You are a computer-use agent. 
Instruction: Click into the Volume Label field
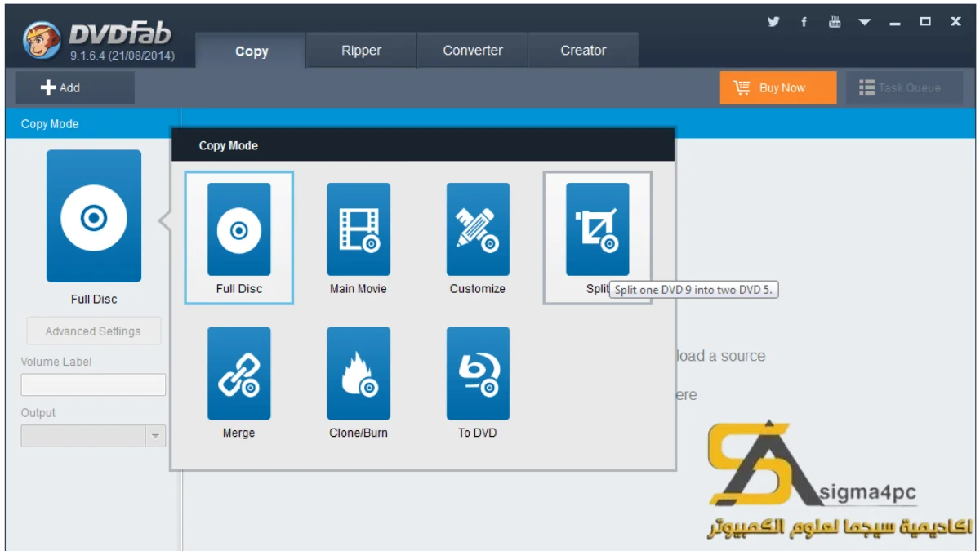tap(93, 384)
